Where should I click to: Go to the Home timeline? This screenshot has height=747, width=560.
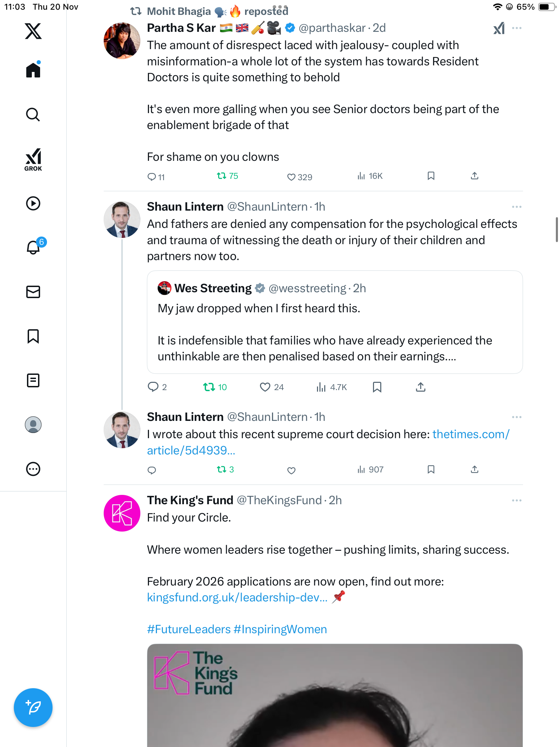(33, 71)
